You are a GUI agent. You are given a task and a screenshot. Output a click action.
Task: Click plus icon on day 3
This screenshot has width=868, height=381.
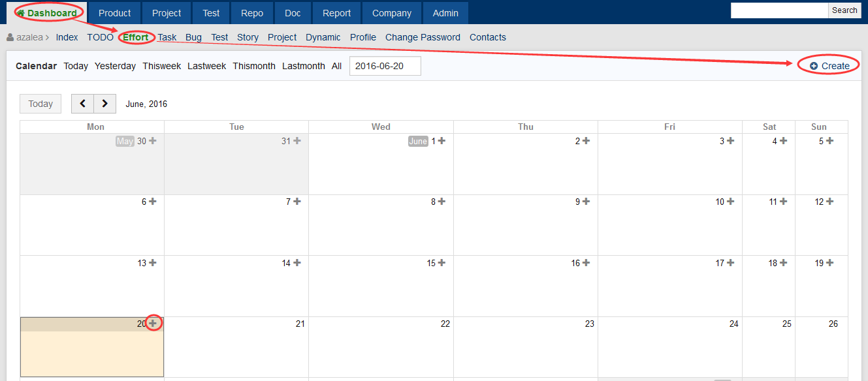coord(730,140)
